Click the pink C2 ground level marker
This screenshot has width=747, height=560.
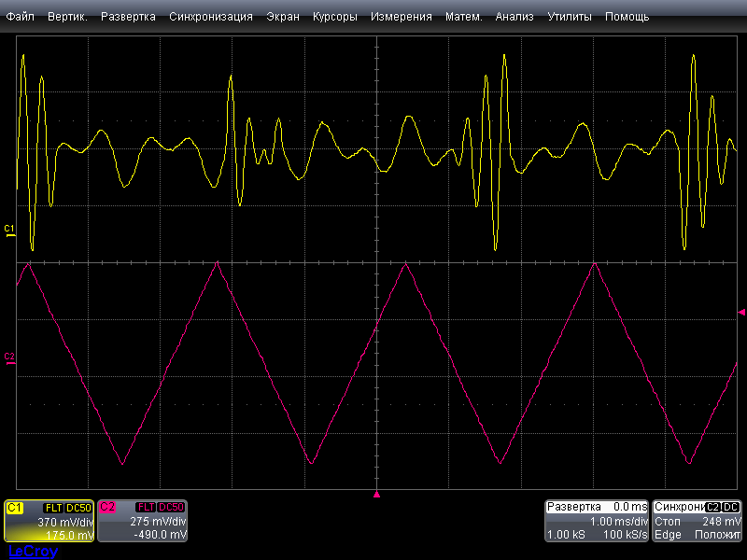coord(10,358)
